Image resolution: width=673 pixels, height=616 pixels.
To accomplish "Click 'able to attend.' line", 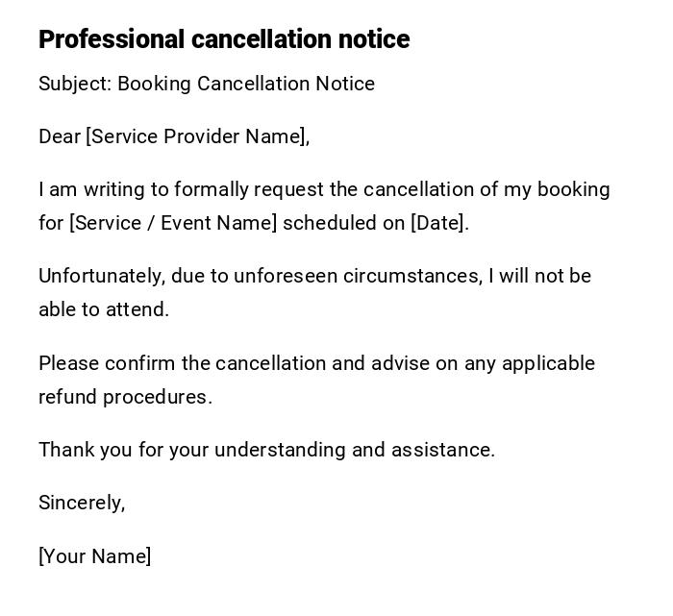I will (104, 309).
